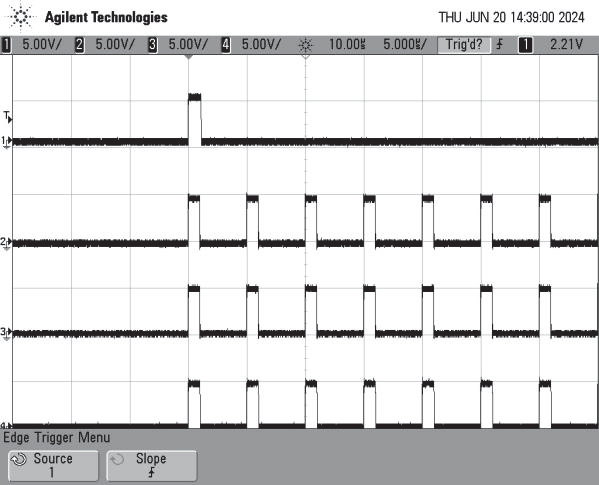The image size is (599, 485).
Task: Click channel 3 5.00V/ scale value
Action: tap(188, 45)
